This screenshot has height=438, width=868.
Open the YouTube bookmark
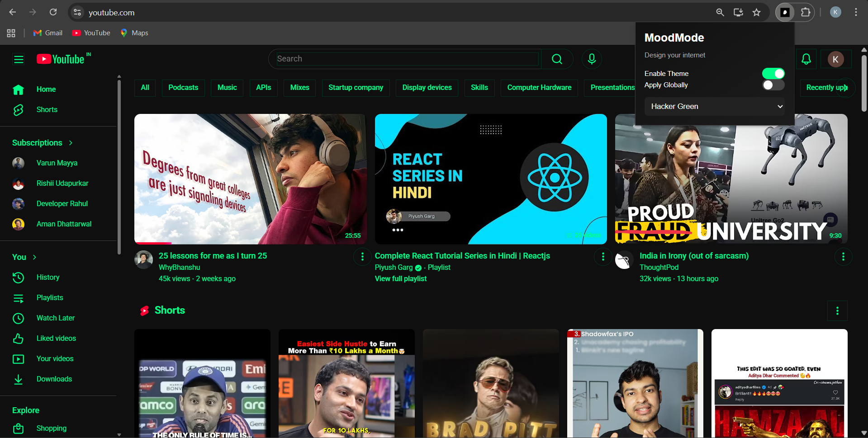[91, 33]
